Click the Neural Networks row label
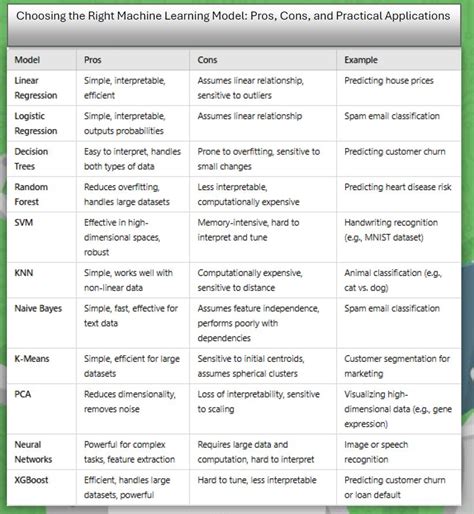This screenshot has width=474, height=514. pyautogui.click(x=33, y=452)
